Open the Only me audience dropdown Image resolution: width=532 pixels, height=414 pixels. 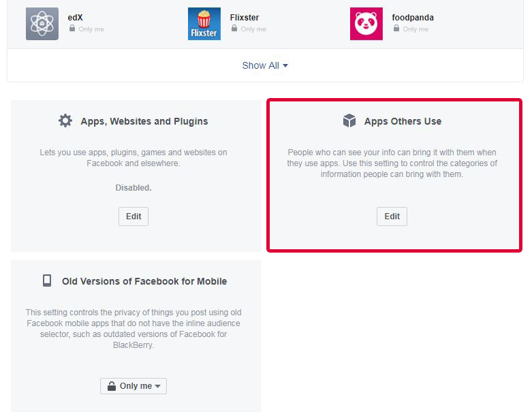134,386
